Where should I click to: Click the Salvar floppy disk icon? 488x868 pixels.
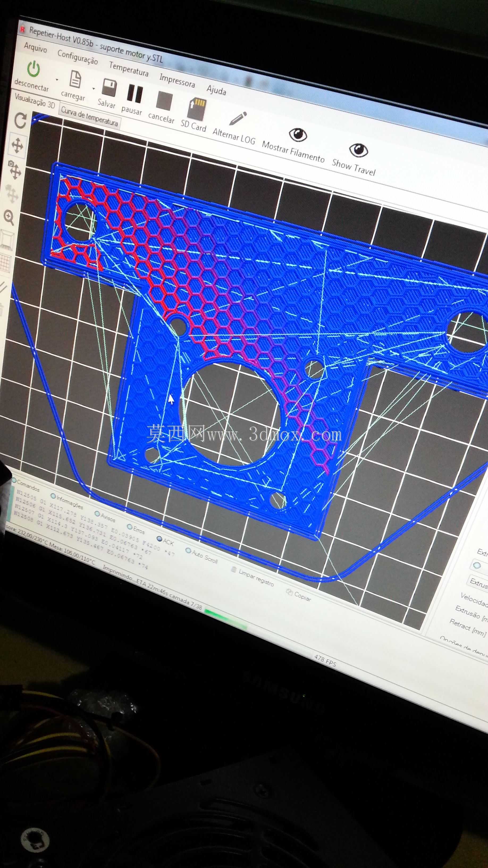[x=110, y=87]
